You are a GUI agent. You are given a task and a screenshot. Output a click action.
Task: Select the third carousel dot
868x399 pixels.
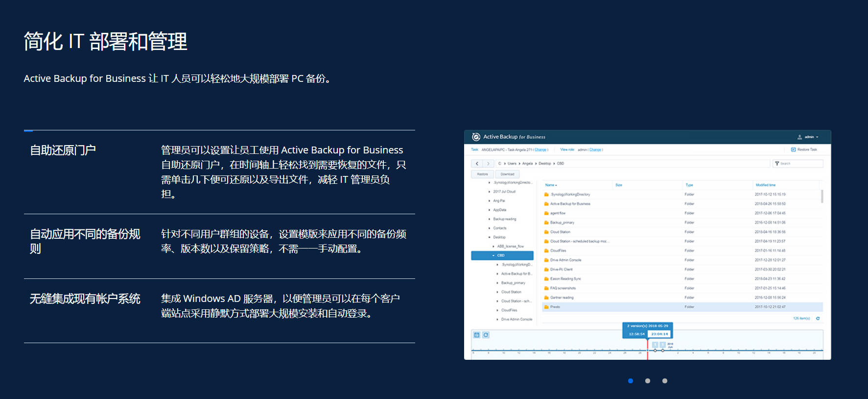pos(665,381)
